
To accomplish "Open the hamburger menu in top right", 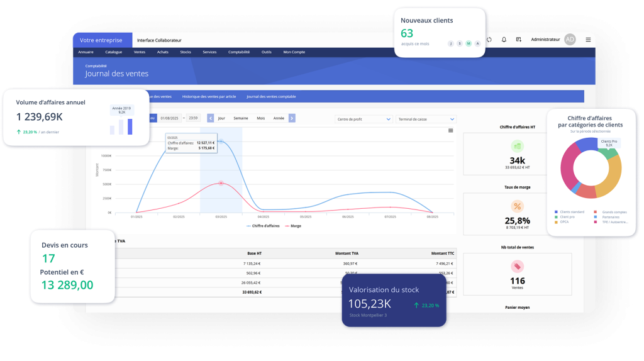I will coord(588,39).
